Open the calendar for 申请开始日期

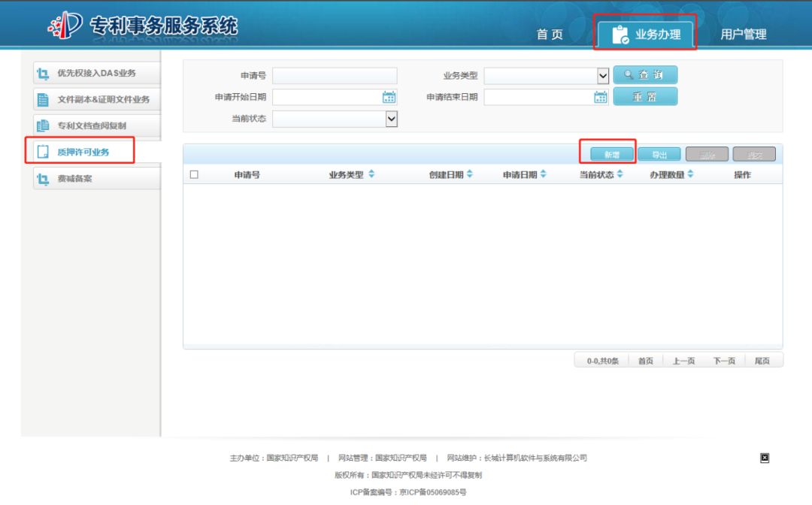click(389, 97)
